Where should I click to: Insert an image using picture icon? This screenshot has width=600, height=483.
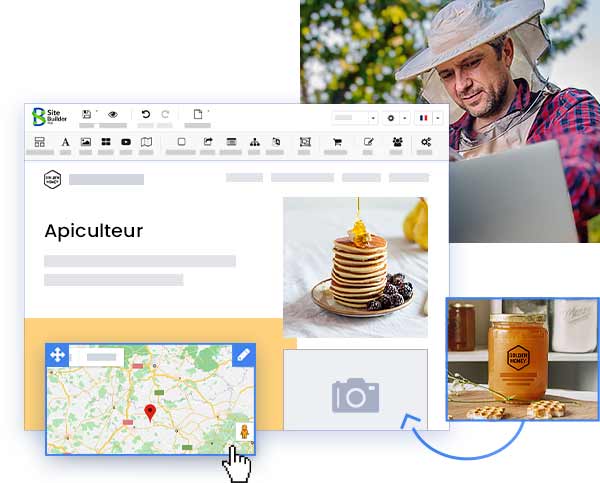click(x=86, y=143)
